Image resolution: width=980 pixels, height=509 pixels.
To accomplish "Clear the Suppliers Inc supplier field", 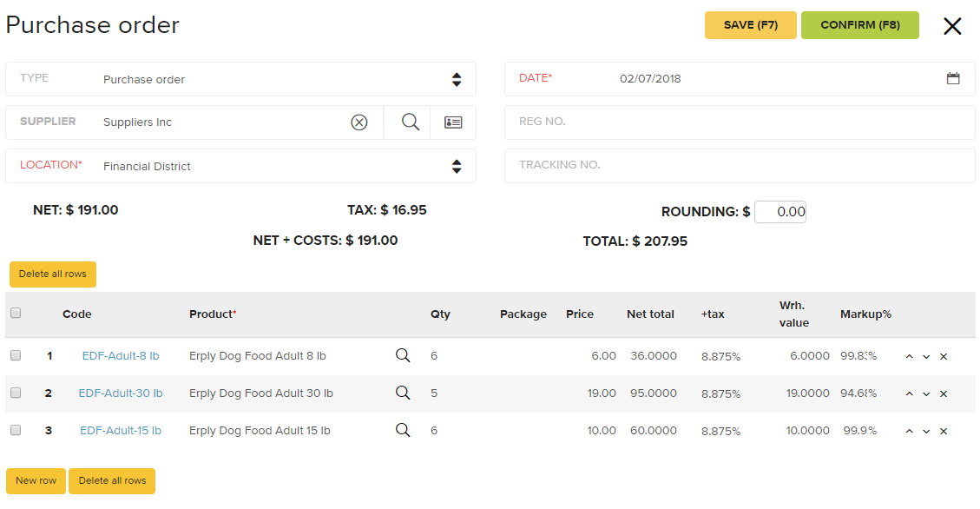I will (x=359, y=122).
